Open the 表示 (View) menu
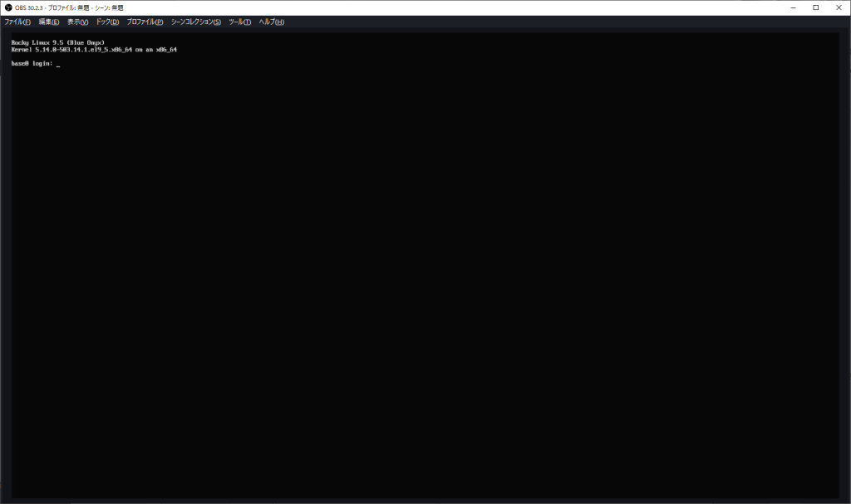 point(78,22)
